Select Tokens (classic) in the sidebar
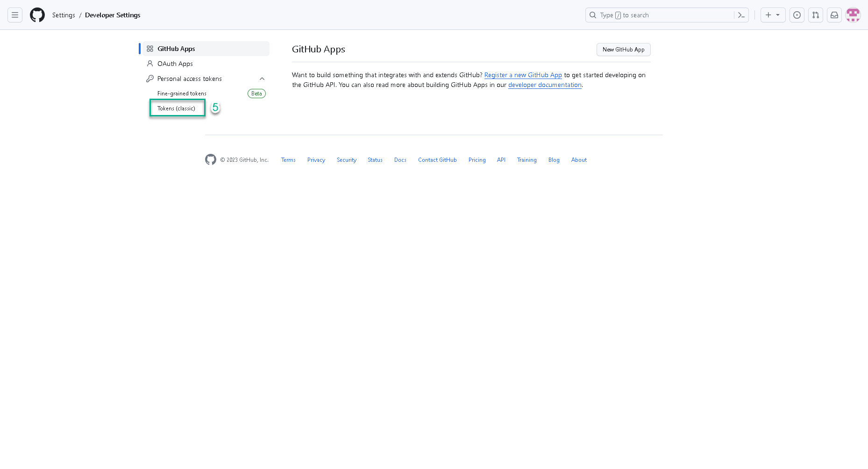 177,108
